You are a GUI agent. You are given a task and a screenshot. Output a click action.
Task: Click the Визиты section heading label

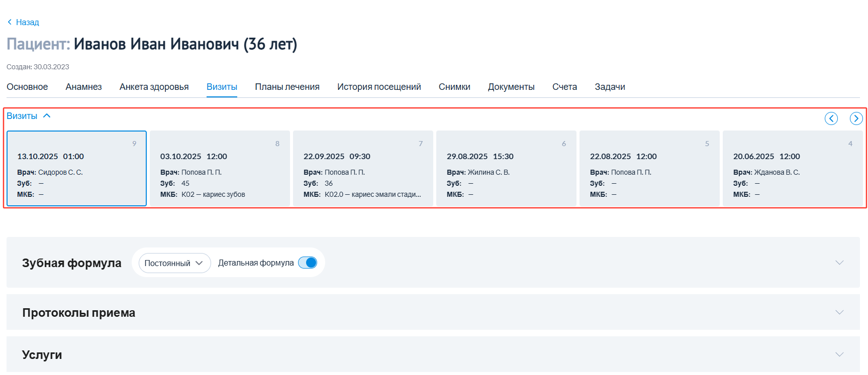(22, 116)
